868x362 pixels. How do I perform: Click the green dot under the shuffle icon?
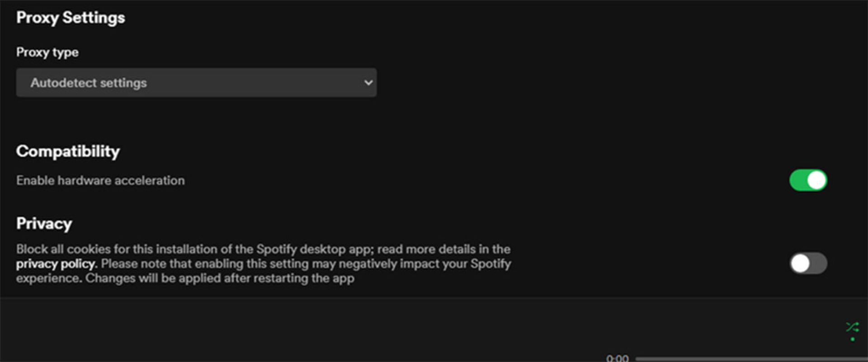(852, 339)
